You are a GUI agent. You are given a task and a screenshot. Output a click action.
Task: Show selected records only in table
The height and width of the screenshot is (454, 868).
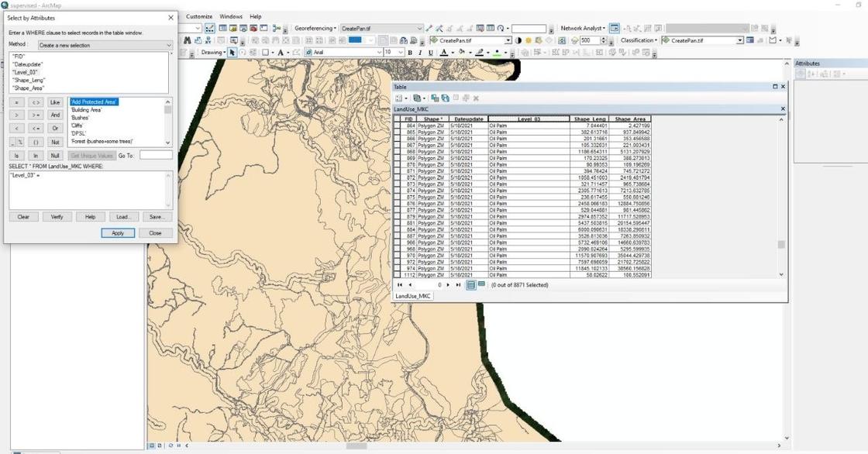coord(481,284)
